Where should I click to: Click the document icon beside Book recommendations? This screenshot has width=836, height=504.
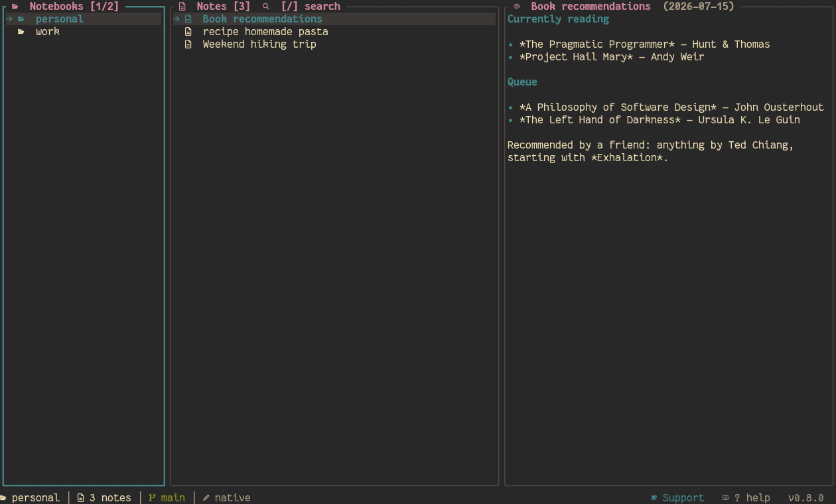click(x=188, y=19)
